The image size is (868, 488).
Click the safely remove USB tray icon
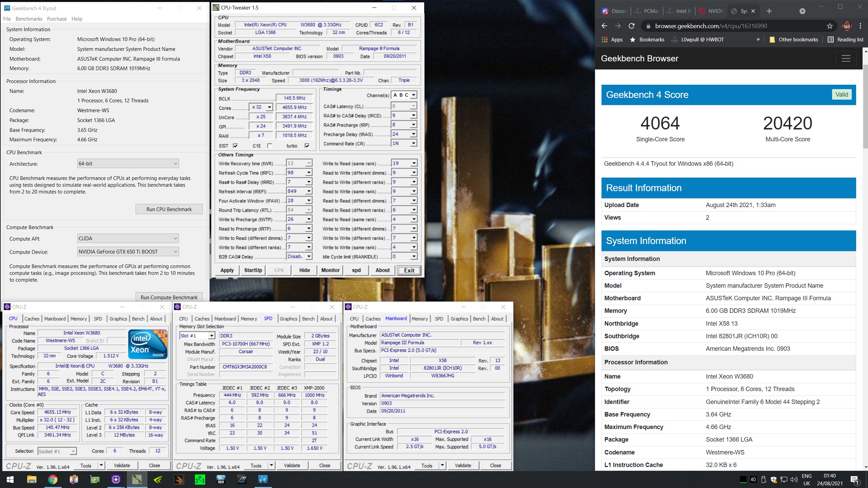click(x=764, y=480)
